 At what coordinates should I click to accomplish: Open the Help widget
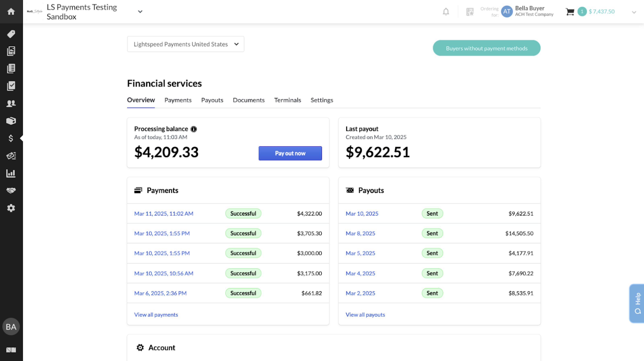637,303
